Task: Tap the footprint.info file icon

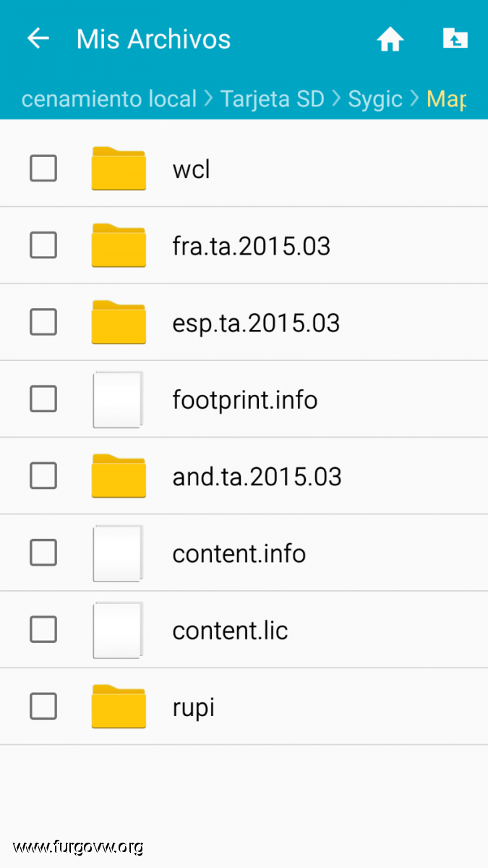Action: pyautogui.click(x=118, y=399)
